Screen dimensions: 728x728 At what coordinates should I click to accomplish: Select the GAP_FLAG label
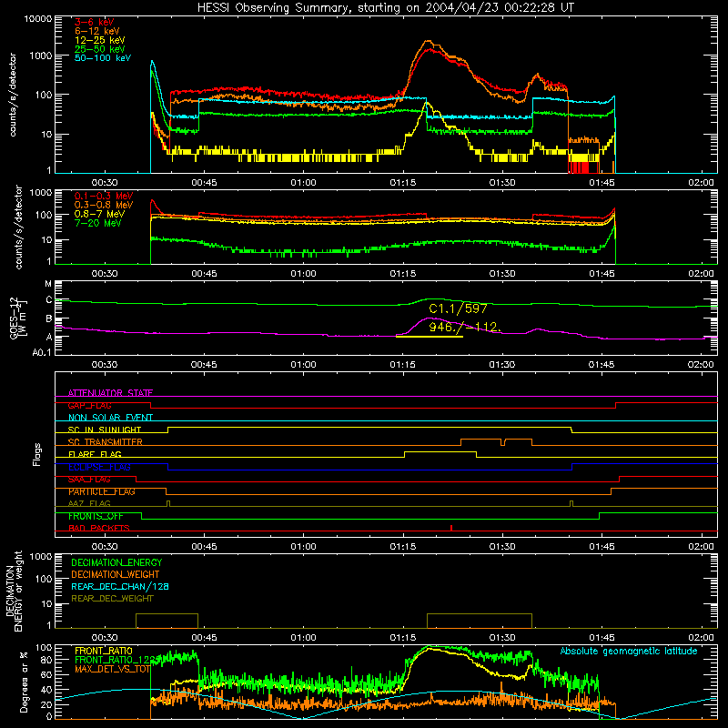89,405
